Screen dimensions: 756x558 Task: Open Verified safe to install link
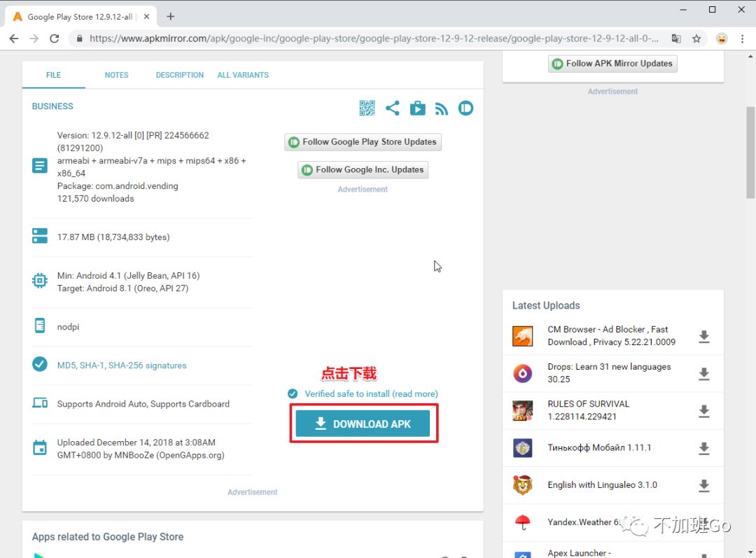pyautogui.click(x=371, y=394)
